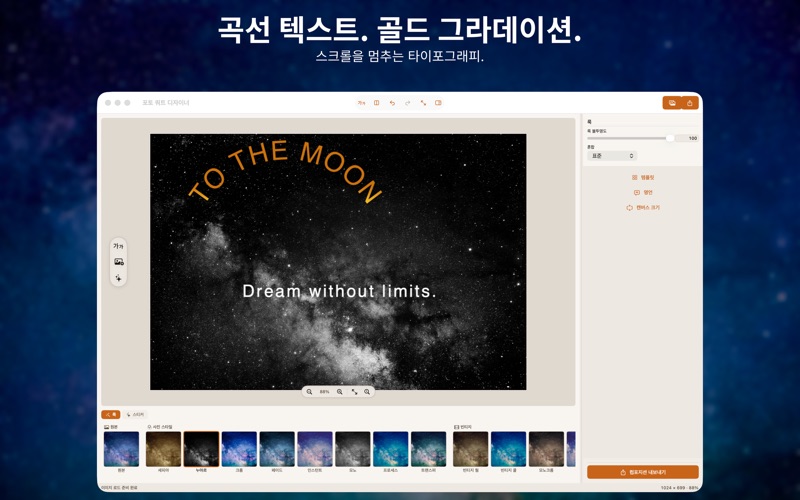Undo the last edit with the undo arrow

392,103
